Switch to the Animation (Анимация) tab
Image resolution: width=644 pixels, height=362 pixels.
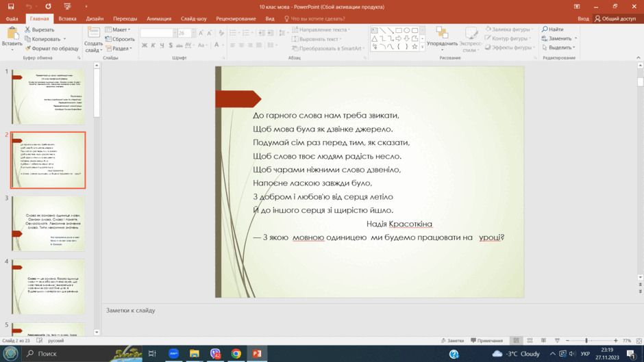(x=158, y=18)
